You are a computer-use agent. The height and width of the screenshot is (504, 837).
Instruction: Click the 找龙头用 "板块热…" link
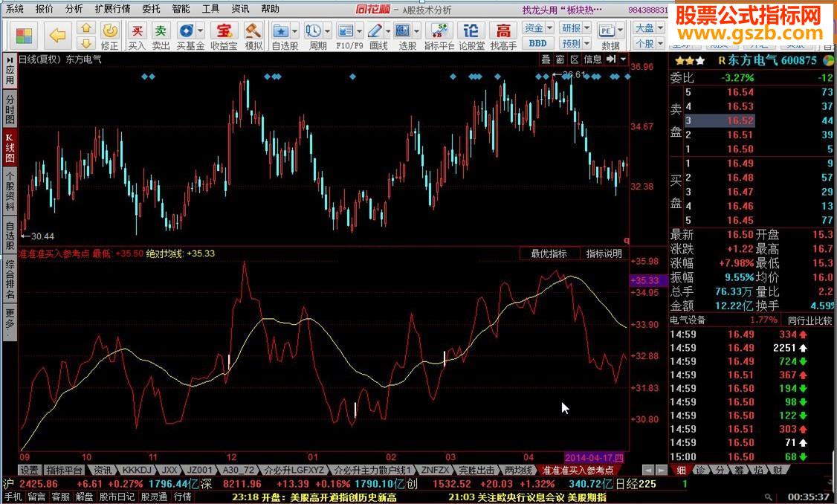click(561, 10)
